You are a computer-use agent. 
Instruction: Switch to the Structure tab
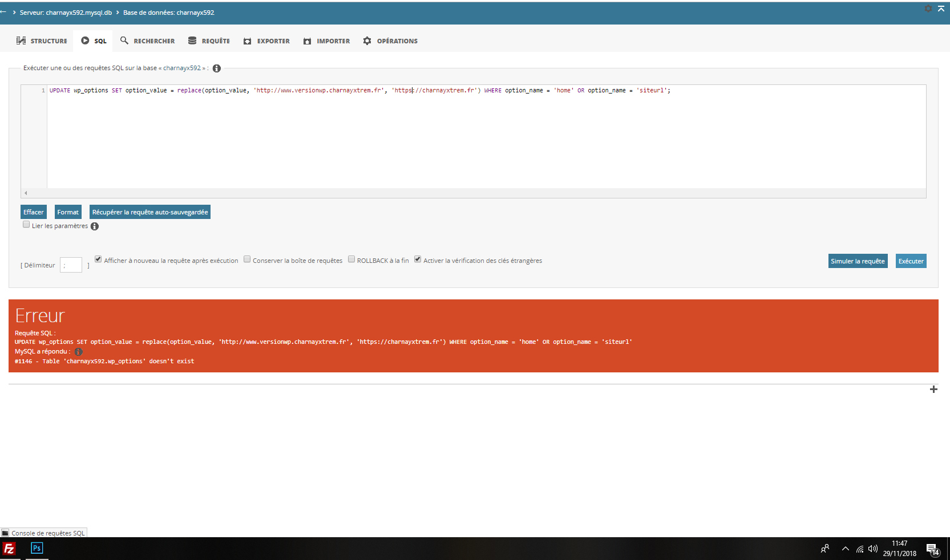[42, 41]
